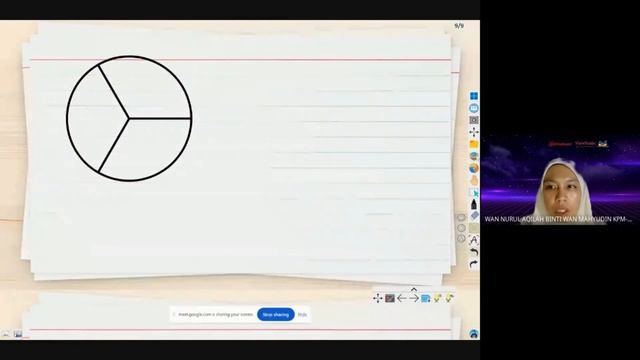Expand the bottom toolbar with the up chevron
Screen dimensions: 640x360
(x=414, y=289)
